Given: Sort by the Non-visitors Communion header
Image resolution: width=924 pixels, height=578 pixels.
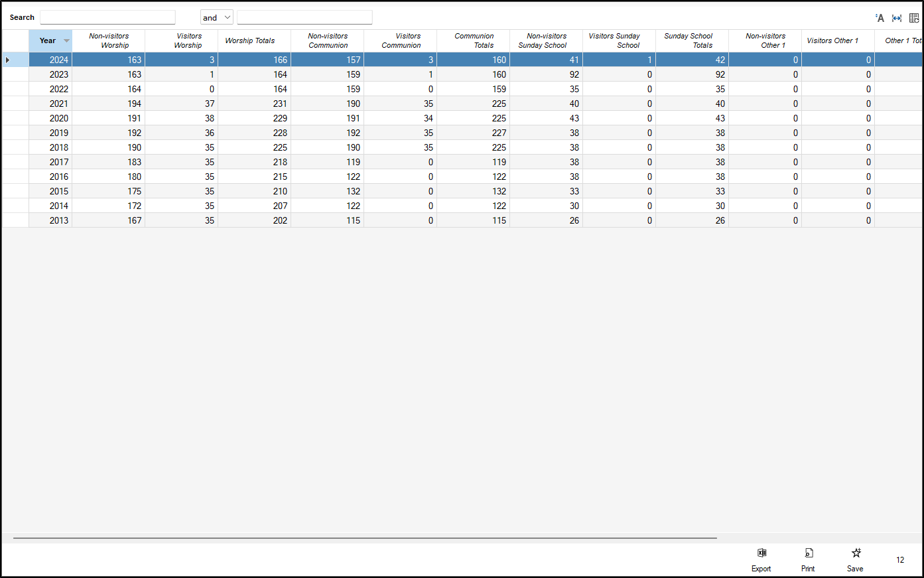Looking at the screenshot, I should coord(328,40).
